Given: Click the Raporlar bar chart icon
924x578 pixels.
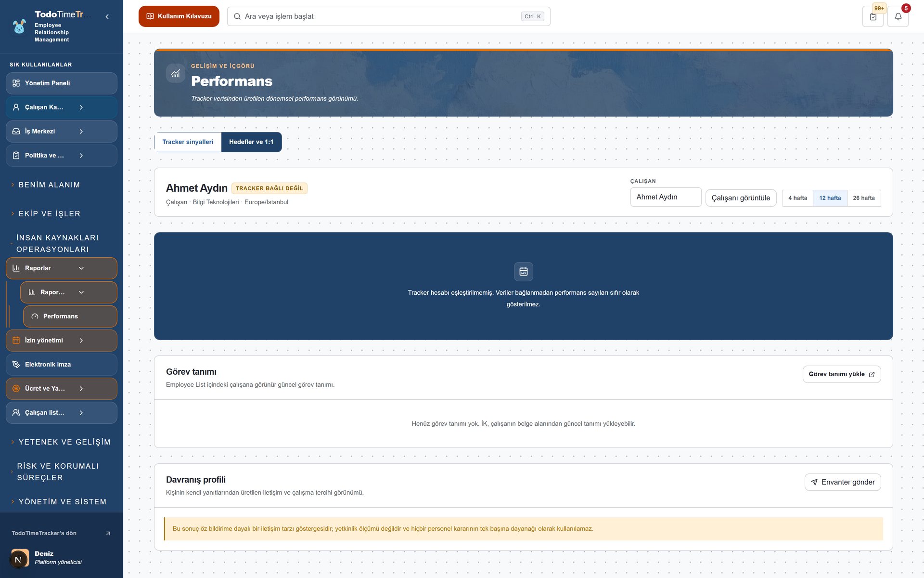Looking at the screenshot, I should [x=16, y=268].
